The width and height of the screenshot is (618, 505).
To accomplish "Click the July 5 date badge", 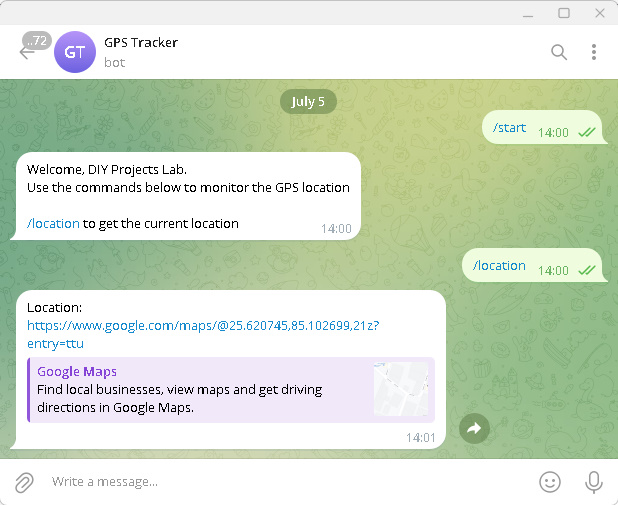I will (308, 102).
